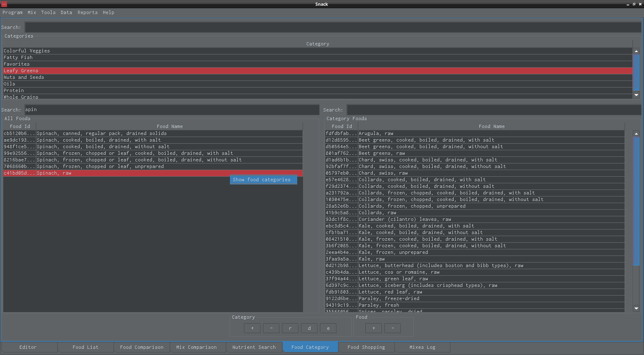Click the Snack app icon in title bar
This screenshot has width=644, height=355.
tap(4, 4)
